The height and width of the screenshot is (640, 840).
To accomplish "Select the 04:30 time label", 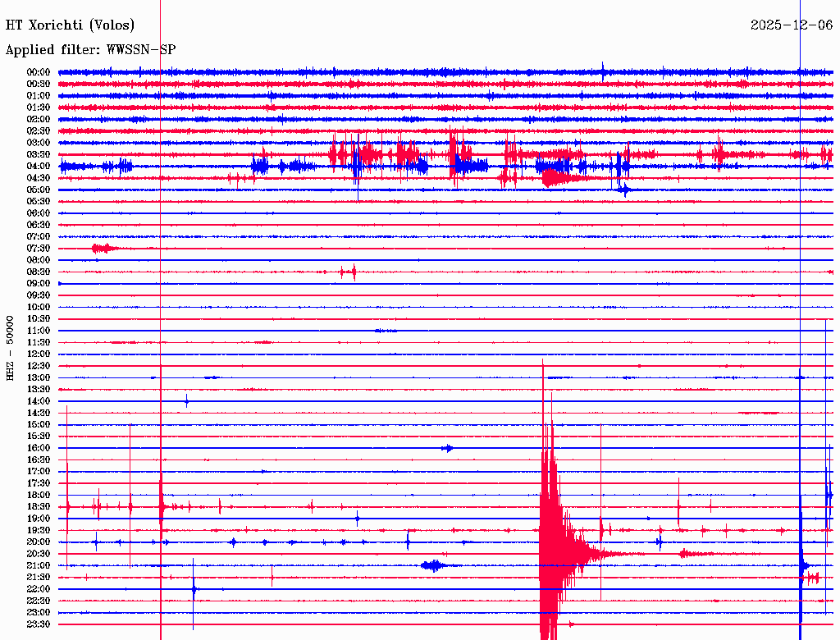I will pos(39,178).
